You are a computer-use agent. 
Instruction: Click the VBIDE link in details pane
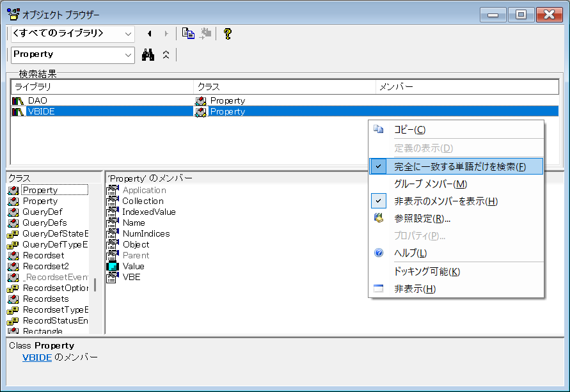[x=36, y=357]
